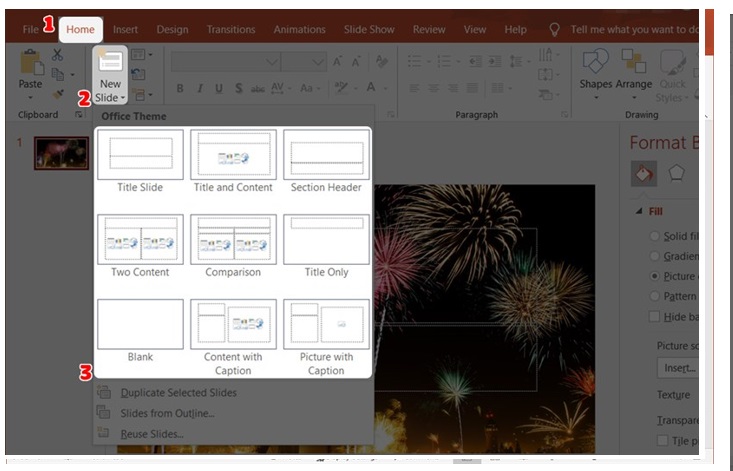This screenshot has height=471, width=733.
Task: Enable the Hide background graphics checkbox
Action: [x=655, y=316]
